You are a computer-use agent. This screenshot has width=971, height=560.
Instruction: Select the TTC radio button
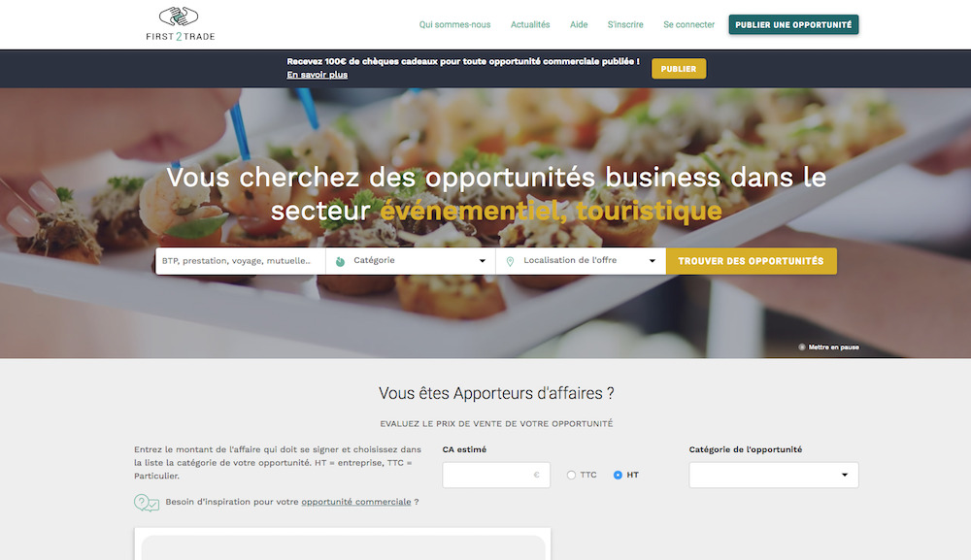tap(571, 475)
